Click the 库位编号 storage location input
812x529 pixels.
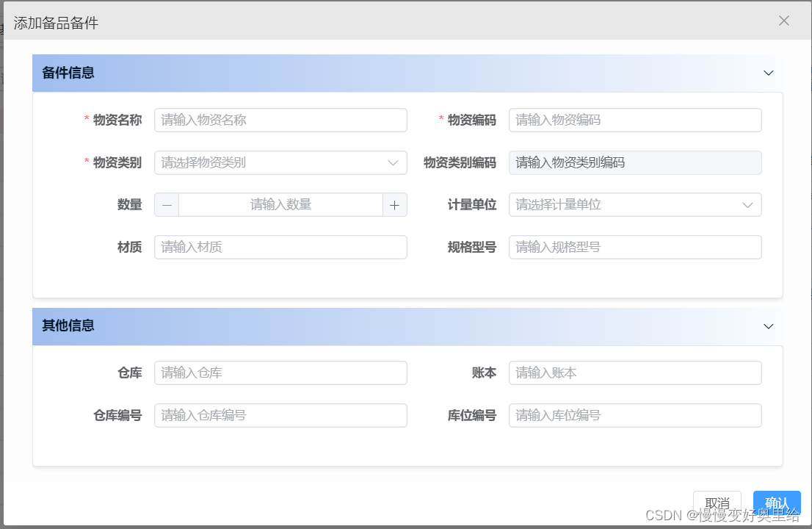[635, 415]
